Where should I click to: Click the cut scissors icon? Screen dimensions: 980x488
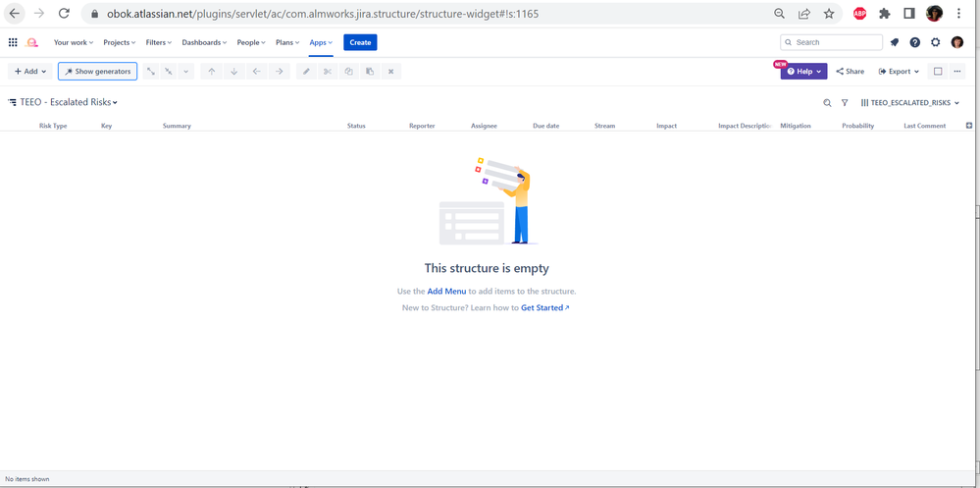click(328, 72)
